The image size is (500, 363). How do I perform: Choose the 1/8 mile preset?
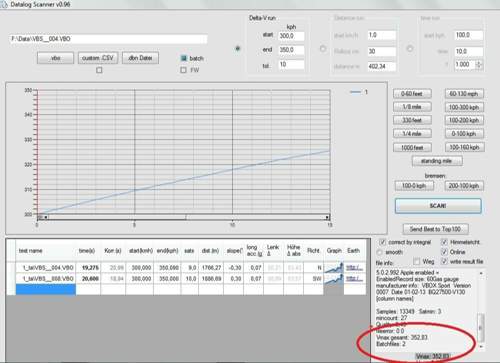412,107
